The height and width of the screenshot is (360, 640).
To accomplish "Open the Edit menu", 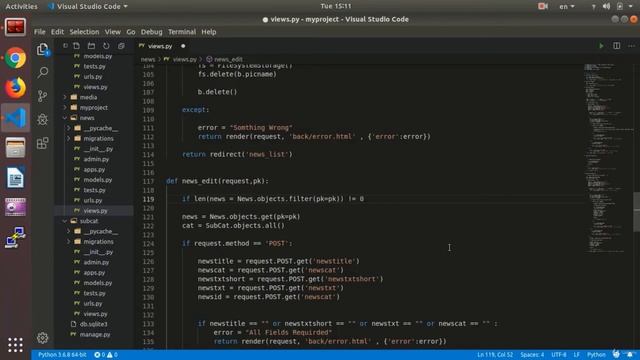I will pos(57,32).
